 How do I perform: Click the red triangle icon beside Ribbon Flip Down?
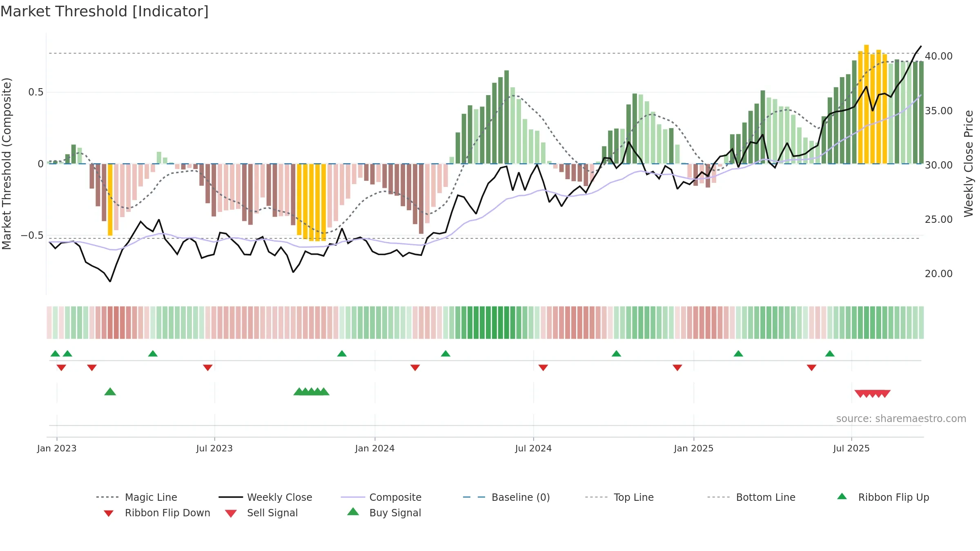click(109, 513)
